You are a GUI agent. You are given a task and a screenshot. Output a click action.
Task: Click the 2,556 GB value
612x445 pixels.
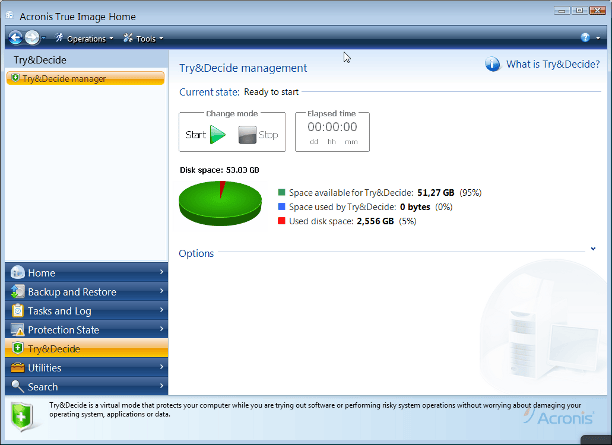pos(375,221)
